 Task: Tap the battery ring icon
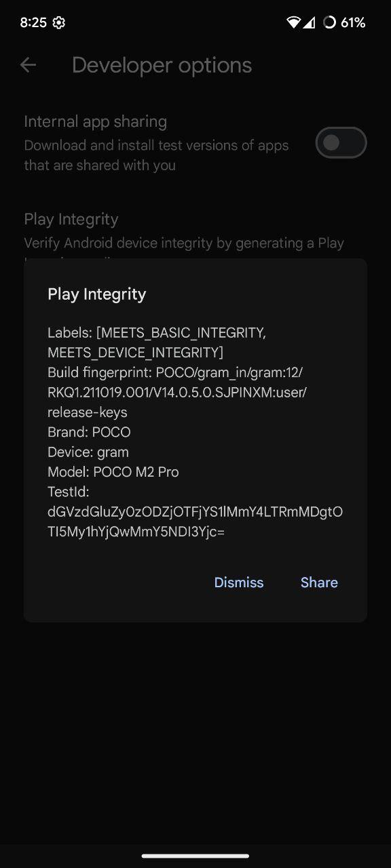(330, 22)
